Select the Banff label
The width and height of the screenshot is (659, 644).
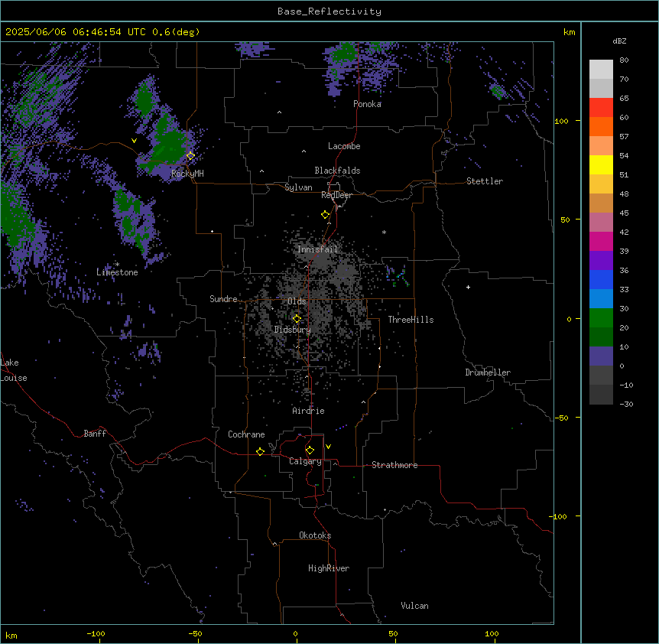click(95, 434)
